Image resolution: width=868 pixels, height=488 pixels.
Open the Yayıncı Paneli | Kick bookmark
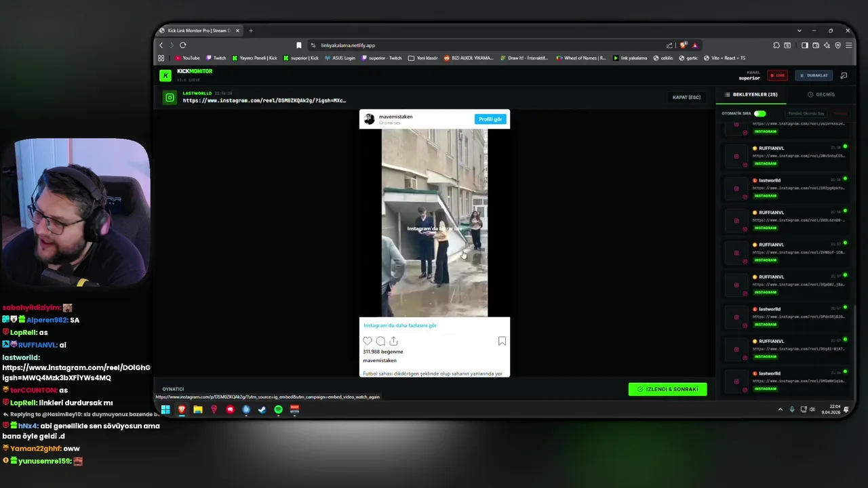[254, 58]
